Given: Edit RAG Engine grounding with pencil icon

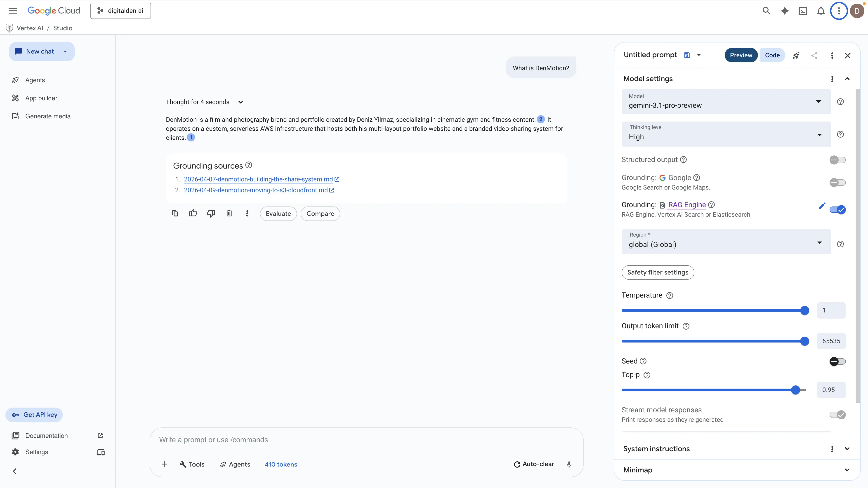Looking at the screenshot, I should (x=822, y=206).
